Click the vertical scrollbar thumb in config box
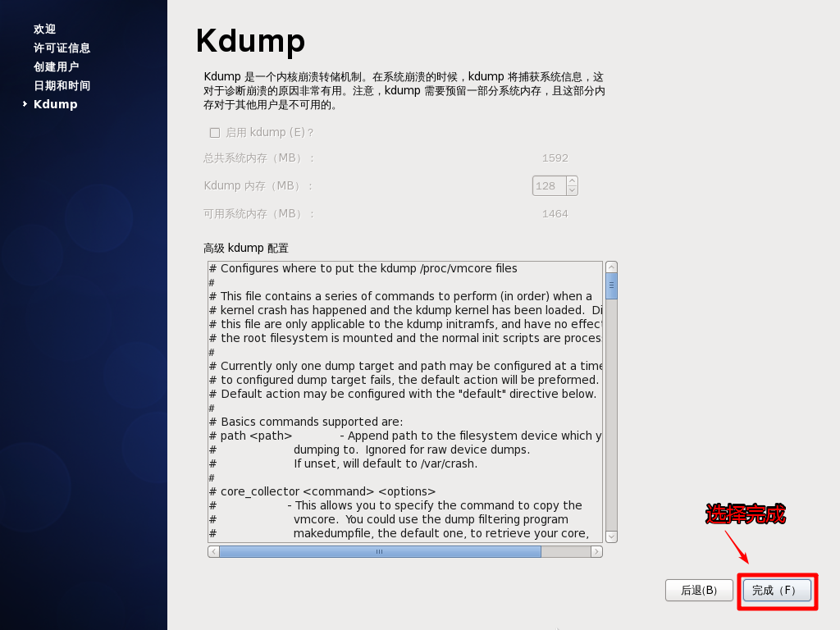The height and width of the screenshot is (630, 840). 611,286
